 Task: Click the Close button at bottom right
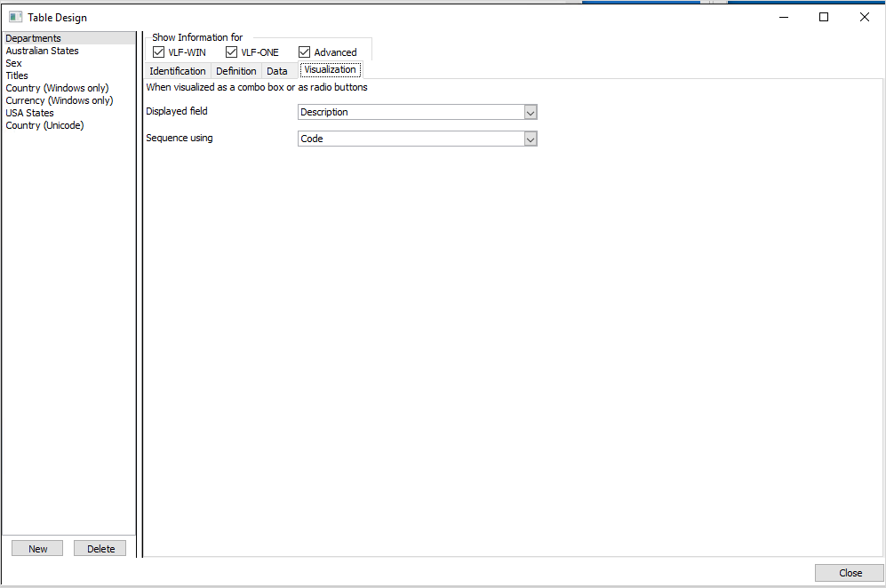[850, 573]
